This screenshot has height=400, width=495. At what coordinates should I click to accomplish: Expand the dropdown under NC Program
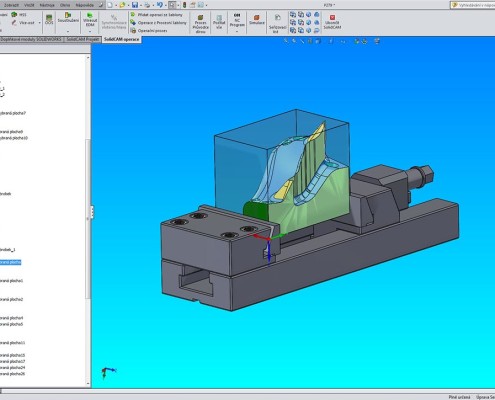[x=237, y=31]
